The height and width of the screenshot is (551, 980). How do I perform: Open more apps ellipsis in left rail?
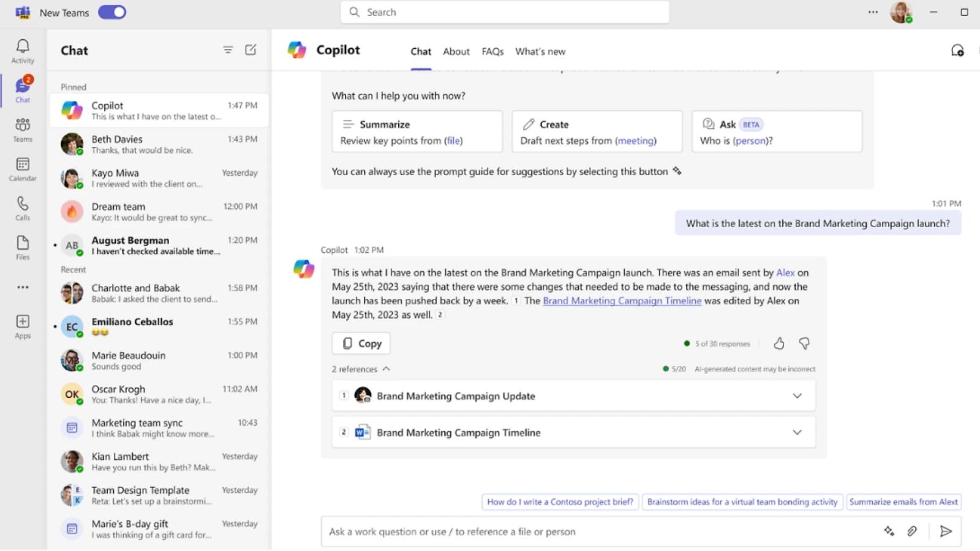click(23, 287)
